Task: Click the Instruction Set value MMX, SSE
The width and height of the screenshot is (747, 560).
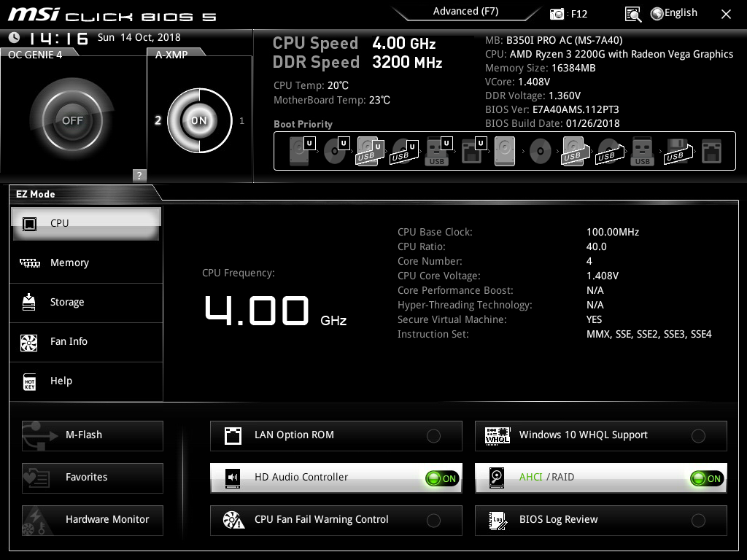Action: [649, 334]
